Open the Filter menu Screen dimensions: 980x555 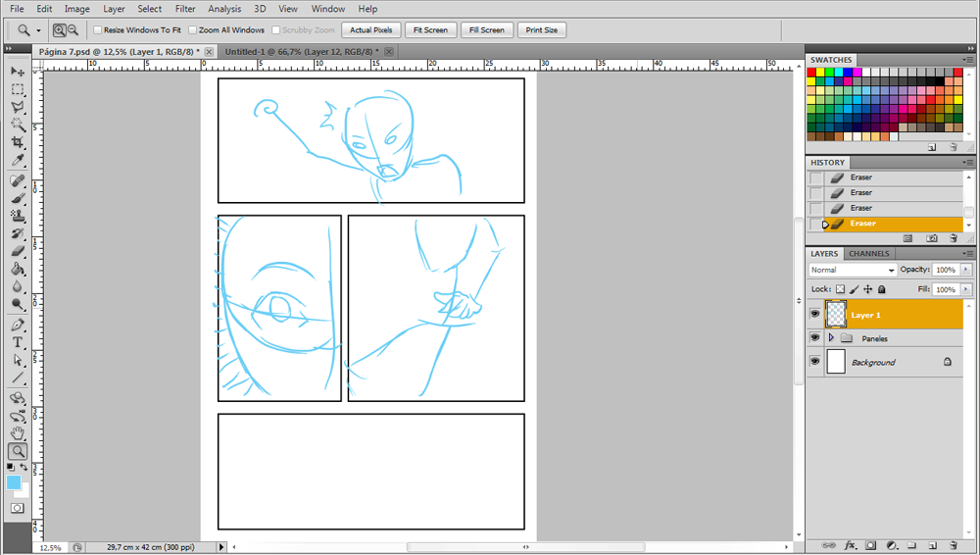point(185,9)
